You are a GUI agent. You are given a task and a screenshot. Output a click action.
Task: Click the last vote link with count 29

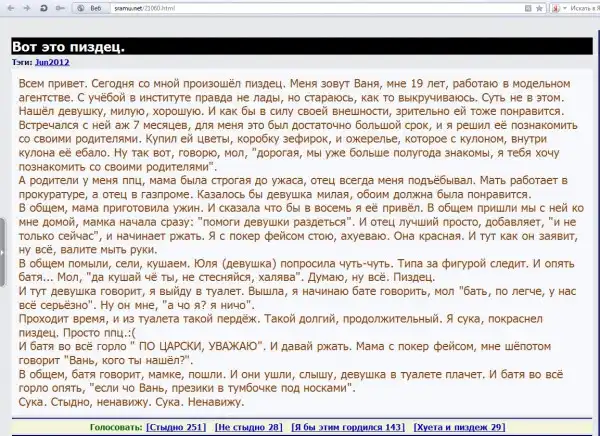coord(460,427)
